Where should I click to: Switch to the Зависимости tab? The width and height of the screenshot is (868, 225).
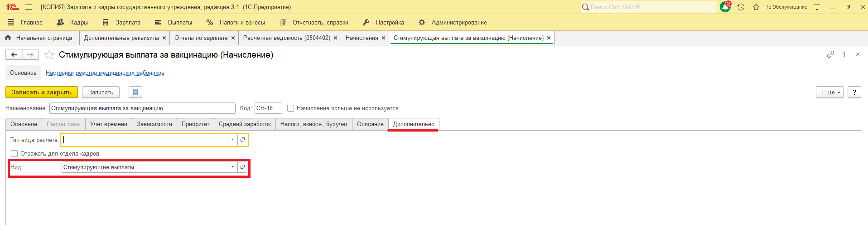pos(154,124)
